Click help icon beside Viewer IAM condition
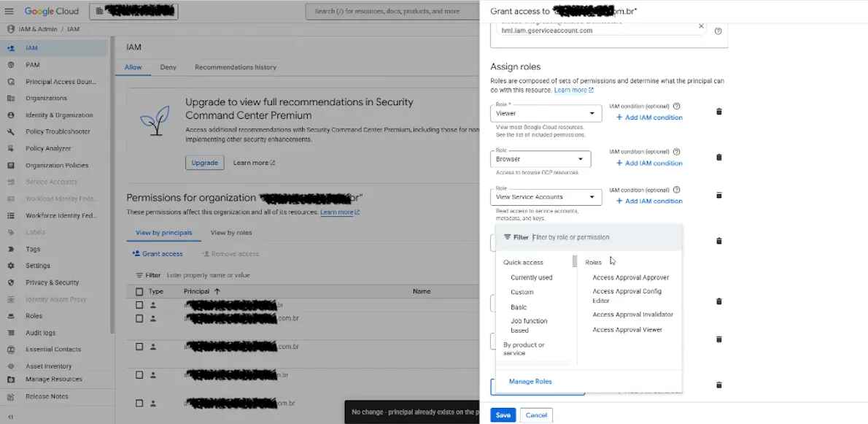Viewport: 868px width, 424px height. 676,106
